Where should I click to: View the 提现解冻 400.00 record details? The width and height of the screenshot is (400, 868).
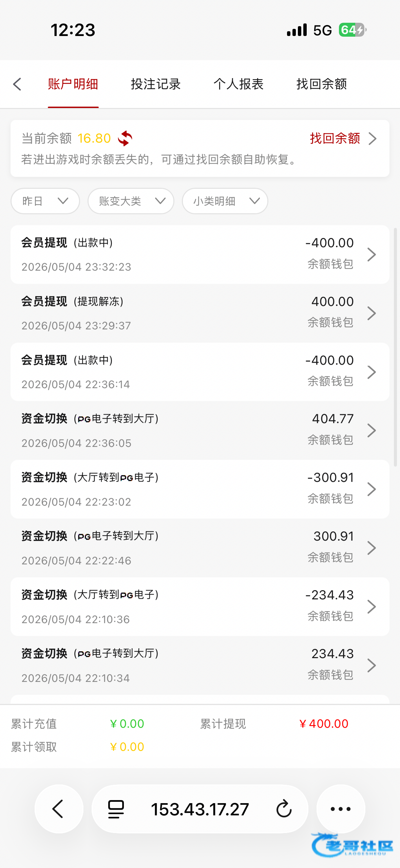coord(200,313)
